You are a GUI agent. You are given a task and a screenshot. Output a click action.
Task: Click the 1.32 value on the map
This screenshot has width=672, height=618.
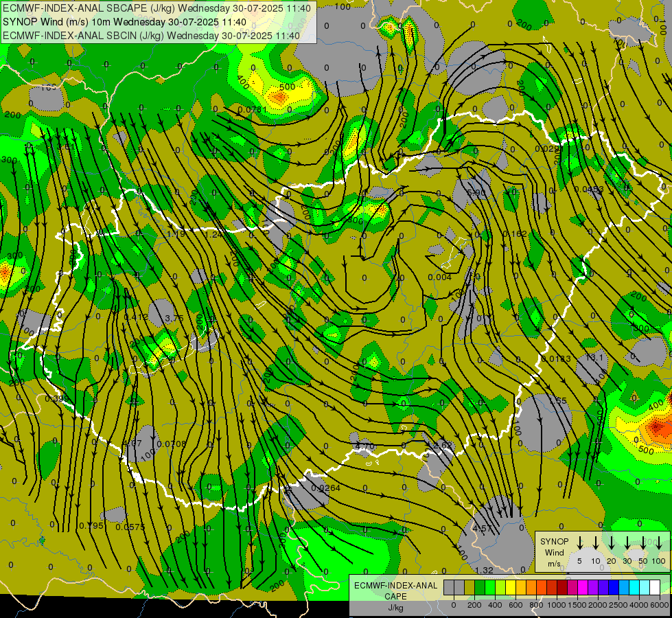tap(484, 571)
